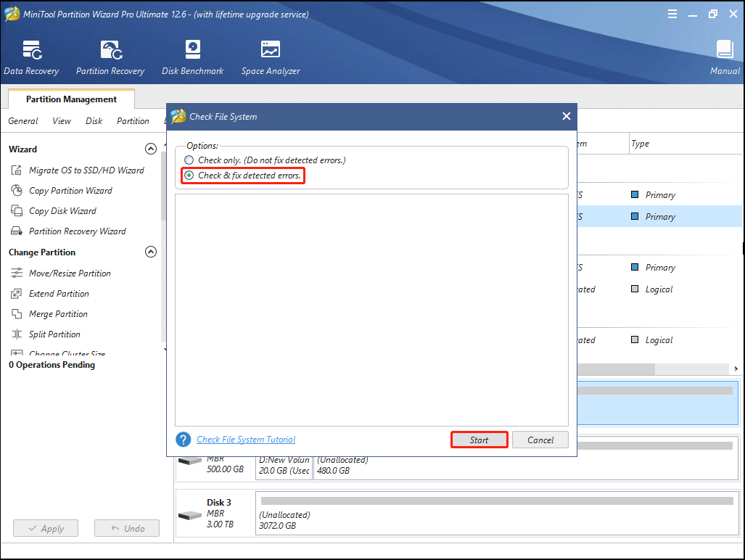
Task: Click the Move/Resize Partition icon
Action: pos(17,273)
